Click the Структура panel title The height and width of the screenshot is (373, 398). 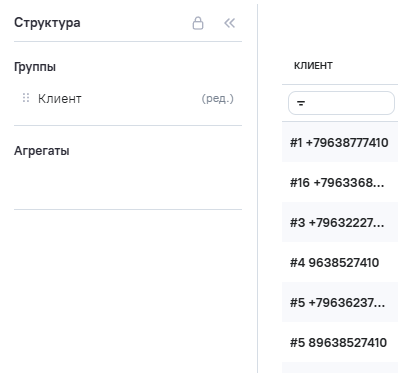click(47, 23)
